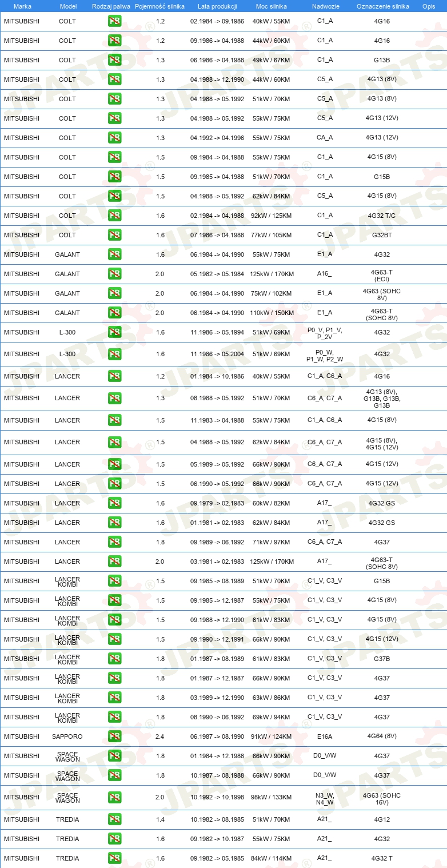Viewport: 447px width, 868px height.
Task: Click the fuel icon in the Lancer 03.1981 -> 02.1983 row
Action: [x=114, y=562]
